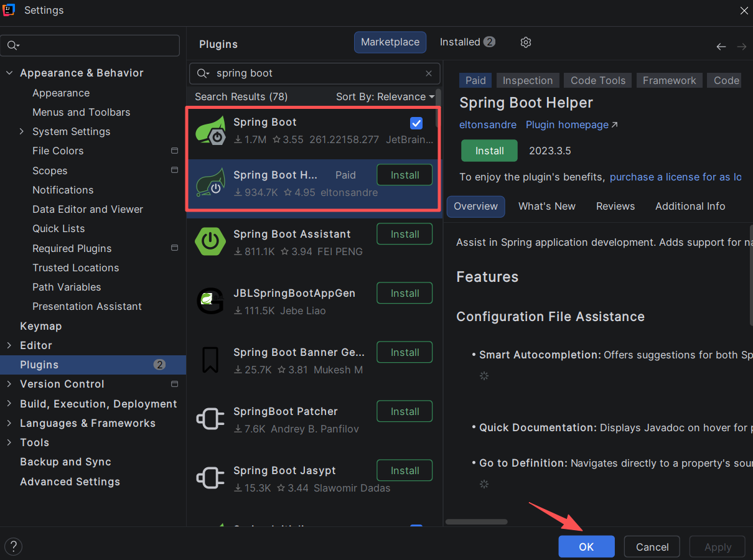Click the Plugins update count badge

[x=159, y=365]
